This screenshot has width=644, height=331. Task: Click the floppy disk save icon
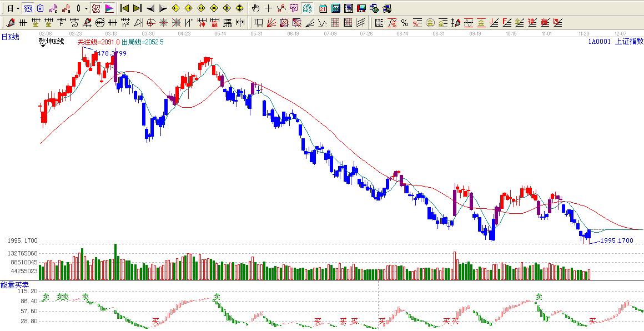coord(361,8)
